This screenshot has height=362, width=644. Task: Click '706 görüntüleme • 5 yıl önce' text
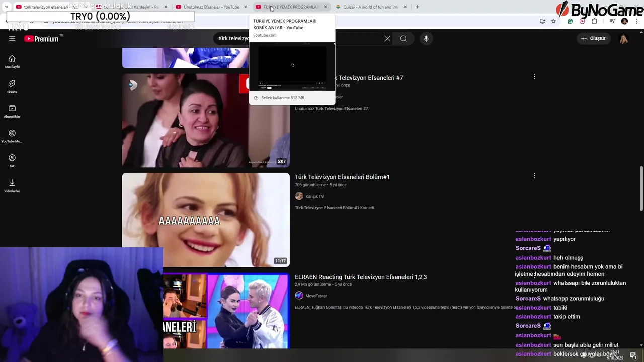coord(320,185)
